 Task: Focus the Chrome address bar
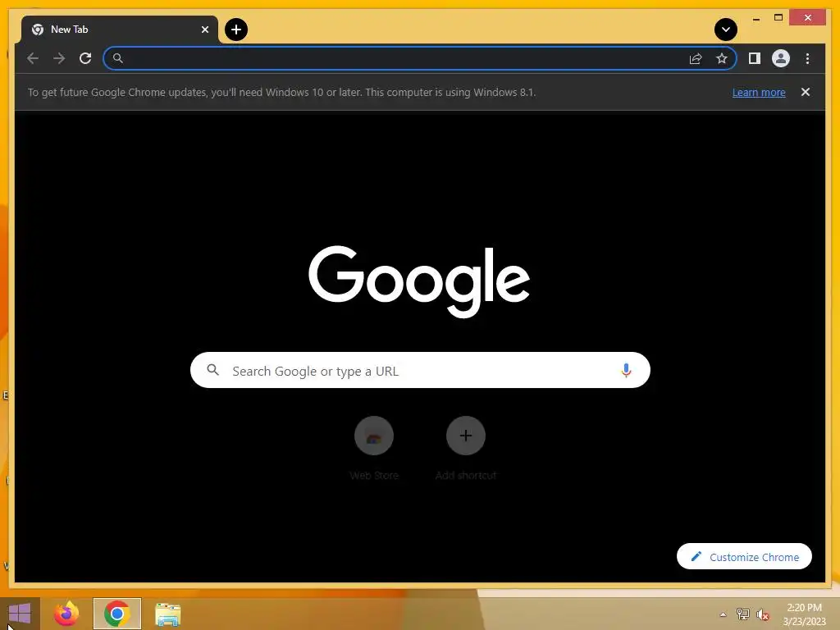coord(419,58)
